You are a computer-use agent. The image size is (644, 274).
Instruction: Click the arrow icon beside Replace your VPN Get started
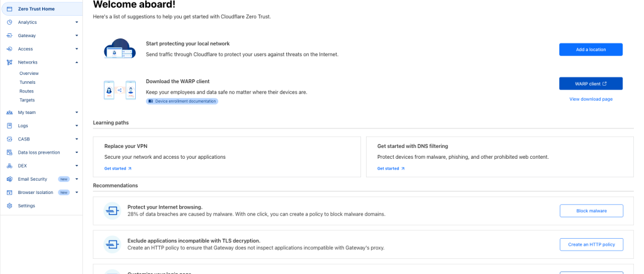tap(130, 169)
